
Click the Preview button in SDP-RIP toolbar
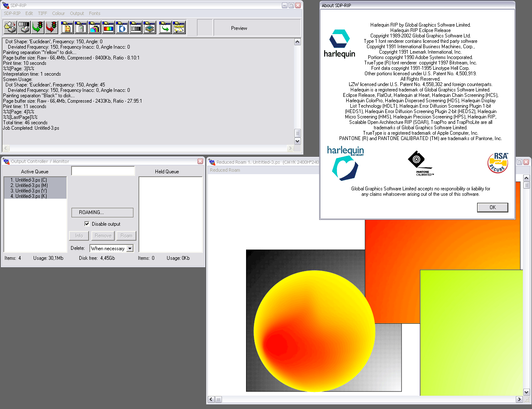tap(257, 28)
